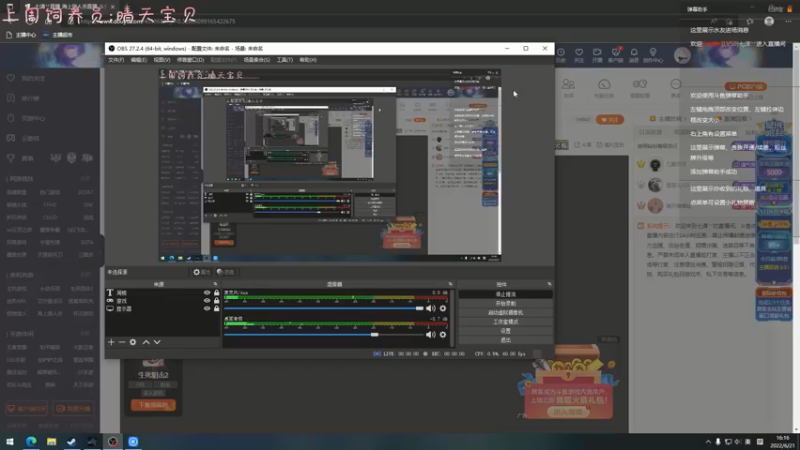This screenshot has height=450, width=800.
Task: Add a new source with plus icon
Action: tap(111, 342)
